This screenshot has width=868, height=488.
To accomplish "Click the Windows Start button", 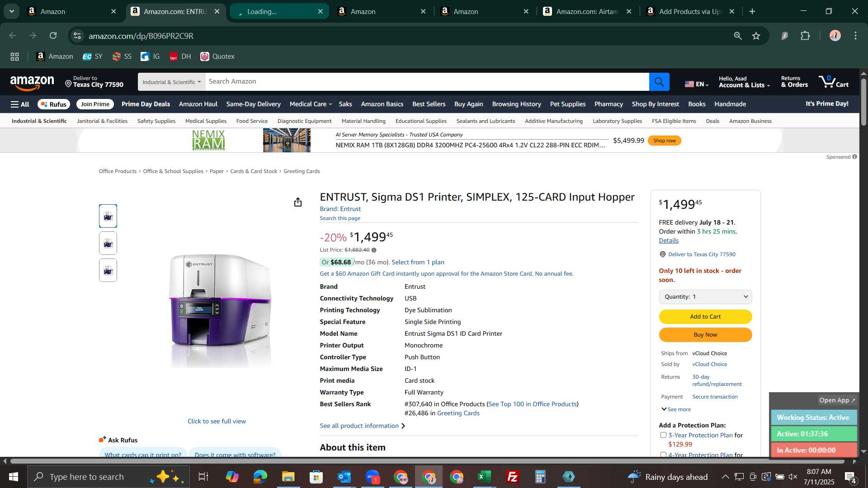I will (13, 477).
